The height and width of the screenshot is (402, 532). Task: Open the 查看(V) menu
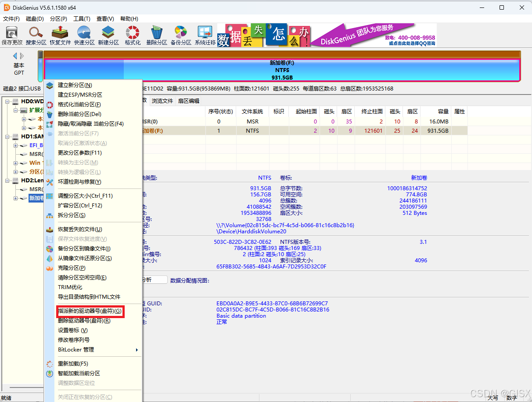coord(105,19)
